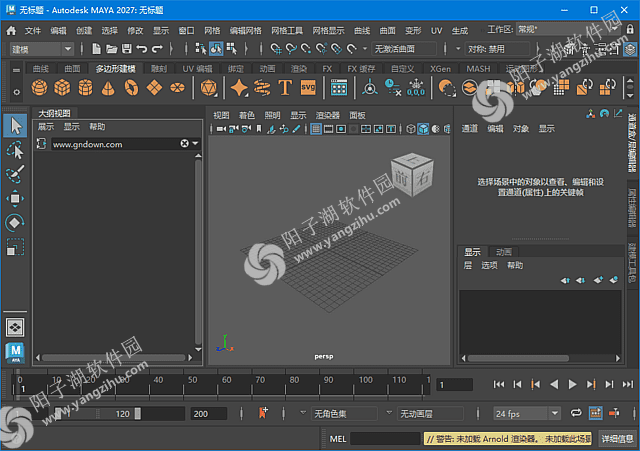Toggle smooth shade all cube icon

tap(423, 129)
